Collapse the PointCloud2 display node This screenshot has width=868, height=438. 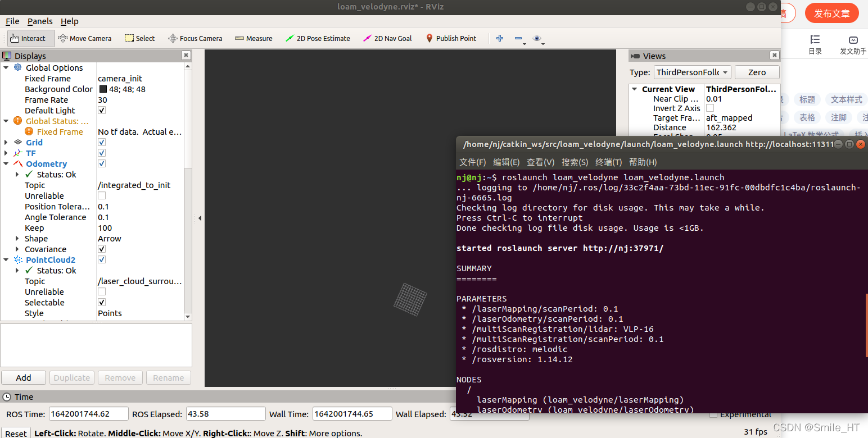tap(6, 259)
